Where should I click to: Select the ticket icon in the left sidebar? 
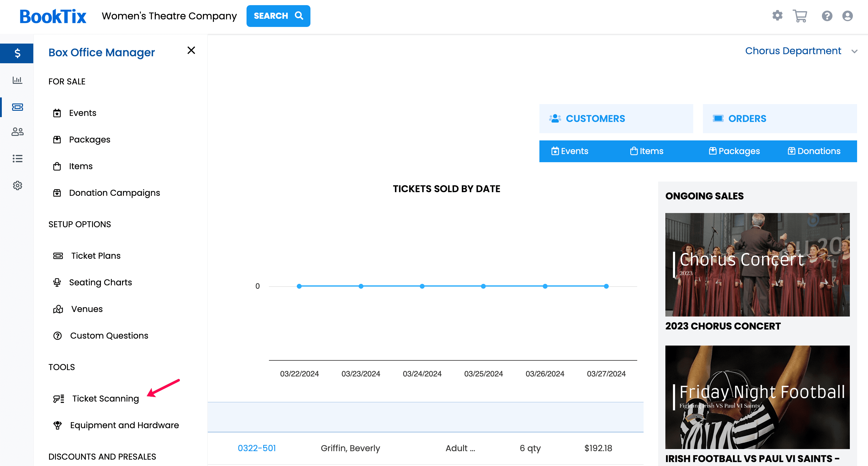click(x=17, y=107)
